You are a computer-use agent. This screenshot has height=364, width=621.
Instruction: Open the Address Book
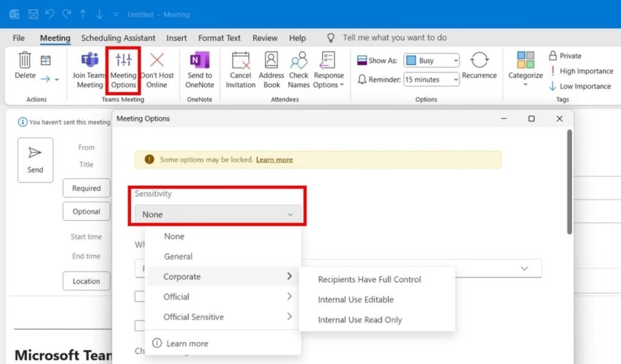(271, 68)
